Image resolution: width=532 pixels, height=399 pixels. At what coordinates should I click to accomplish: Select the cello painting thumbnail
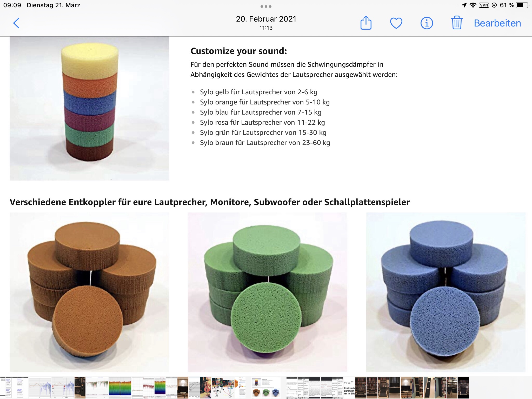pos(206,387)
